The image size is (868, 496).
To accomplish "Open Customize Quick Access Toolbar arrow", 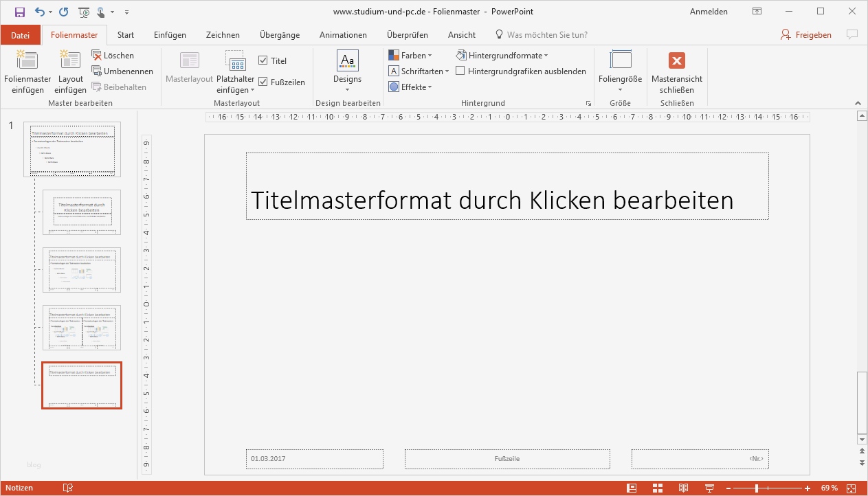I will [x=126, y=12].
